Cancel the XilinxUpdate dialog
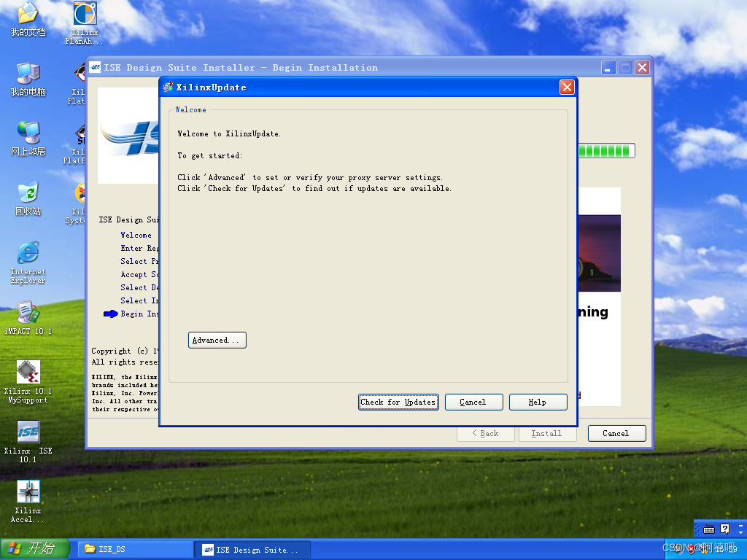Screen dimensions: 747x560 pos(473,402)
